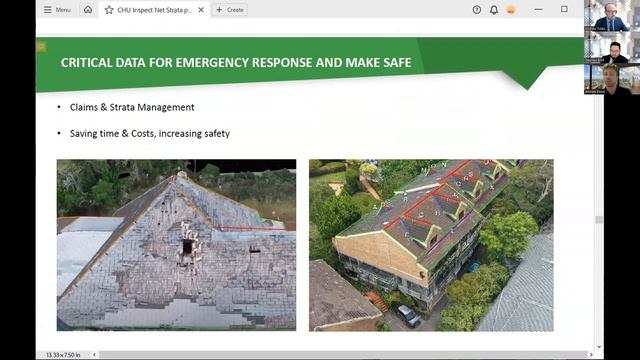Screen dimensions: 640x360
Task: Open the Help question mark icon
Action: pyautogui.click(x=476, y=10)
